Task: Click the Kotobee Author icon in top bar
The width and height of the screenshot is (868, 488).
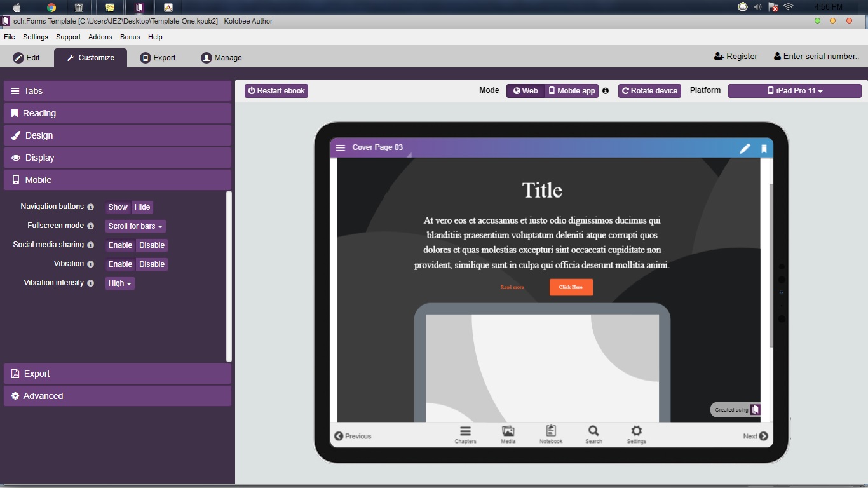Action: click(139, 8)
